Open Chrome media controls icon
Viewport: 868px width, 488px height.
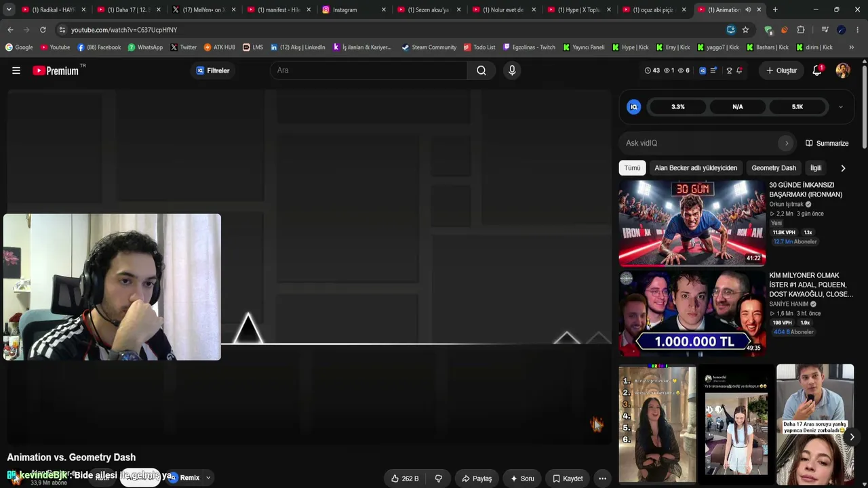pyautogui.click(x=825, y=30)
